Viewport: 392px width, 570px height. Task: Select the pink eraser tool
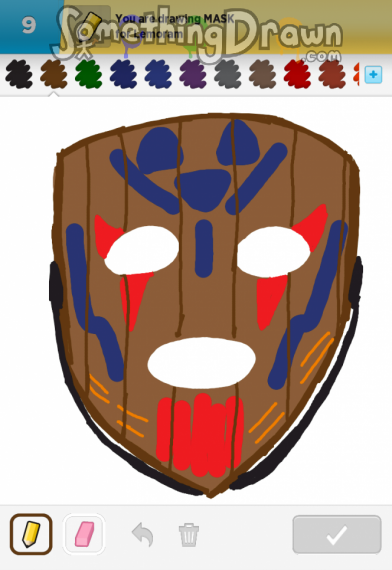(x=84, y=534)
